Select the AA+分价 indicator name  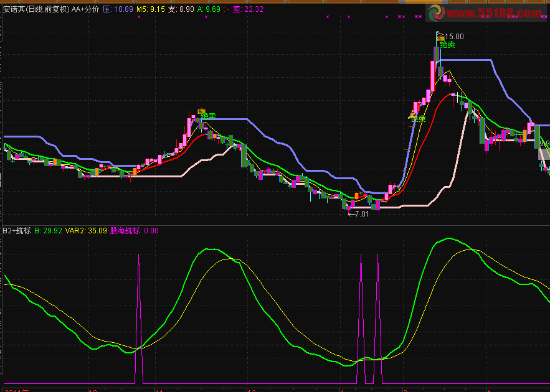click(85, 9)
